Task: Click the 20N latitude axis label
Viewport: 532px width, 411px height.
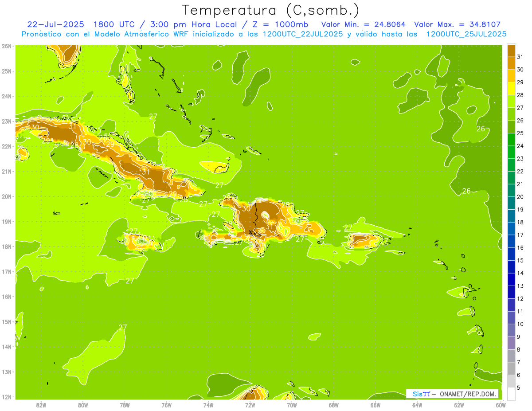Action: (6, 196)
